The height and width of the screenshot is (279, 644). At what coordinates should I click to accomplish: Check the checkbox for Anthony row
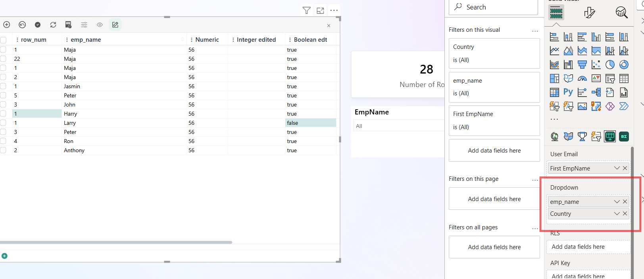coord(3,150)
